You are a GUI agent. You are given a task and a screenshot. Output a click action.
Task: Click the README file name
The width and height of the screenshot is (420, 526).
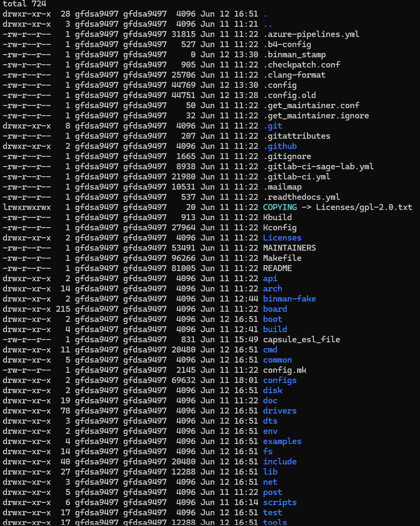click(x=277, y=268)
